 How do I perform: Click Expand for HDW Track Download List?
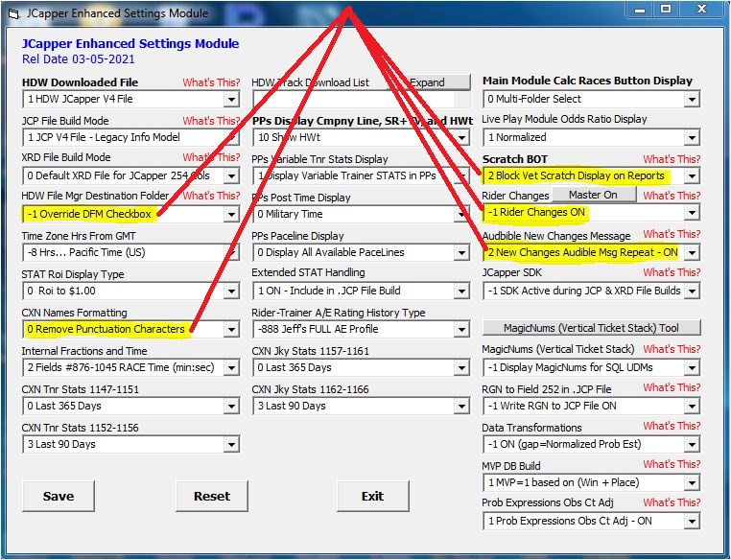(x=429, y=82)
